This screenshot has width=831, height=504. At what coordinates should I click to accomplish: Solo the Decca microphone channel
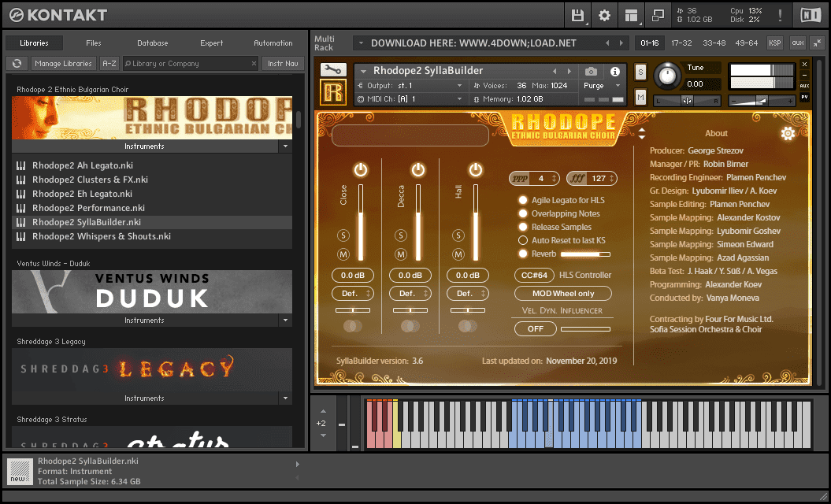(x=401, y=235)
